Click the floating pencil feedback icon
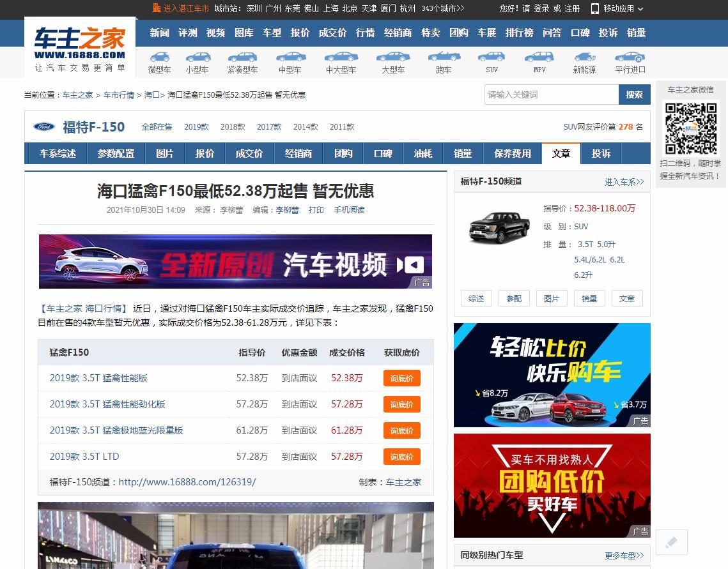728x569 pixels. click(x=671, y=542)
